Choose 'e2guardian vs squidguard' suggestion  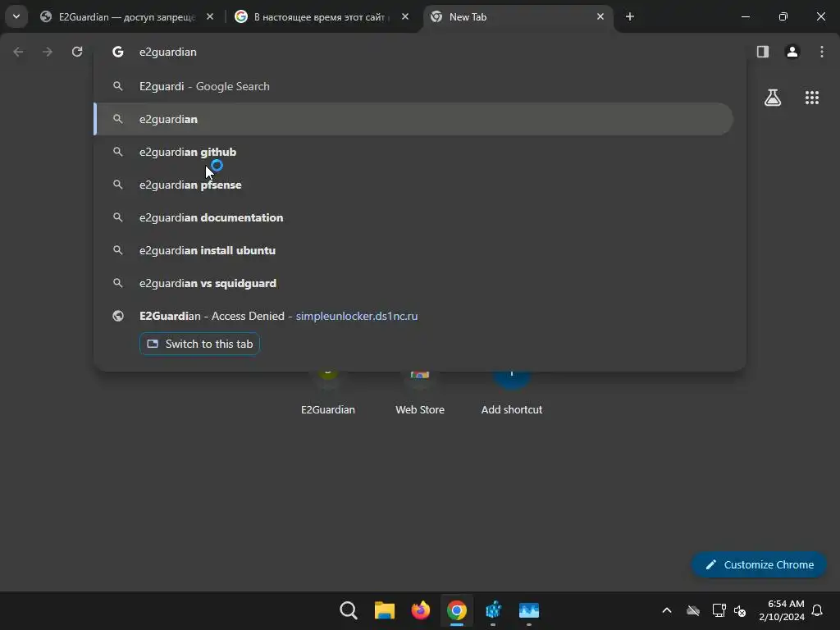pyautogui.click(x=413, y=283)
